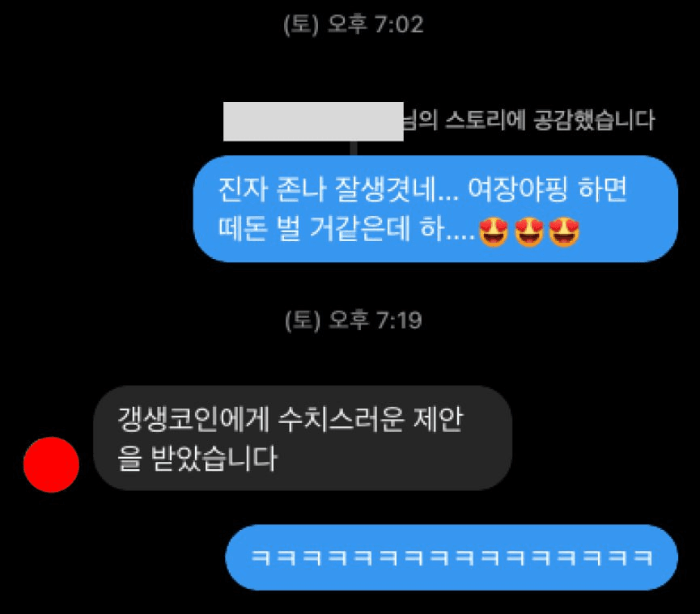700x614 pixels.
Task: Click 진자 at start of blue bubble
Action: click(x=243, y=189)
